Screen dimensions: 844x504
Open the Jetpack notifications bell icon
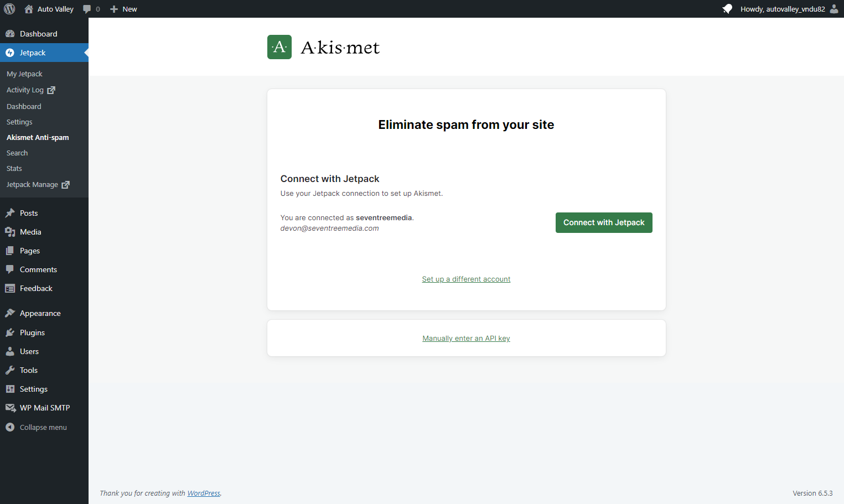(x=727, y=9)
